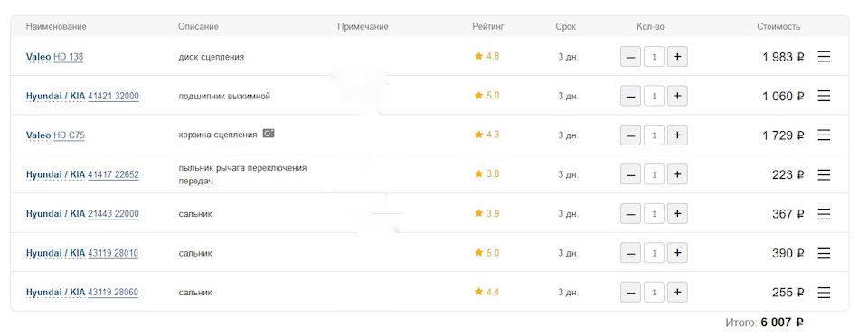The width and height of the screenshot is (868, 336).
Task: Click the star rating 4.8 for Valeo HD 138
Action: 487,56
